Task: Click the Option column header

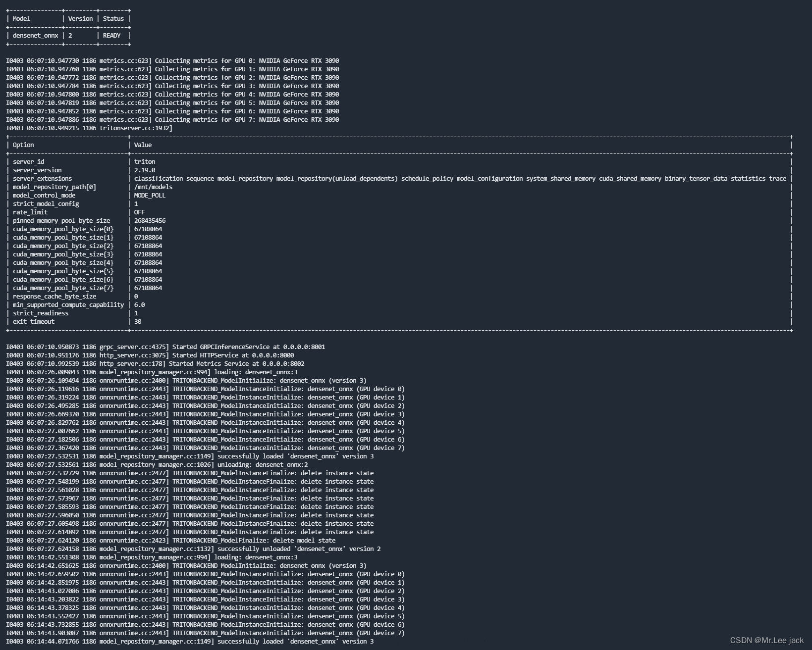Action: pyautogui.click(x=23, y=145)
